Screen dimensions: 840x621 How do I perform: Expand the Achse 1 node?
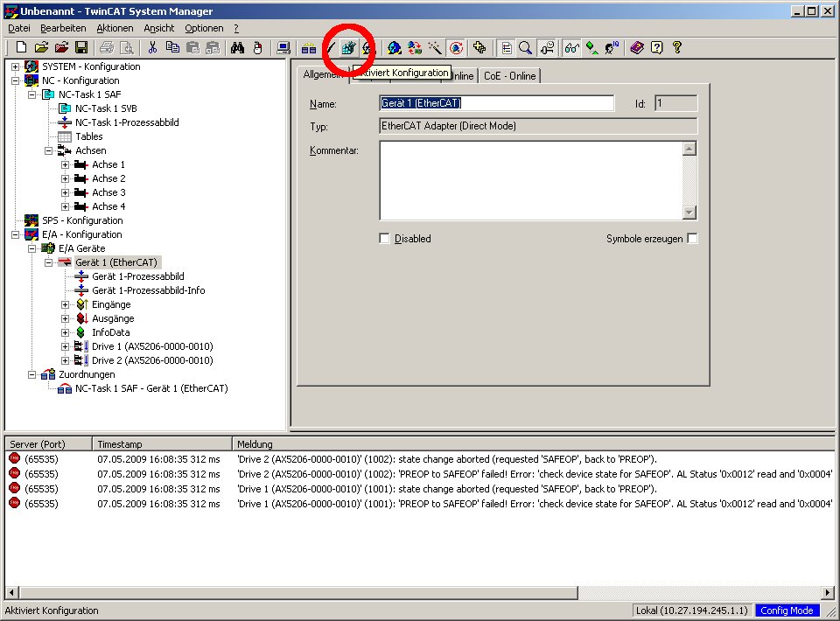pyautogui.click(x=66, y=165)
